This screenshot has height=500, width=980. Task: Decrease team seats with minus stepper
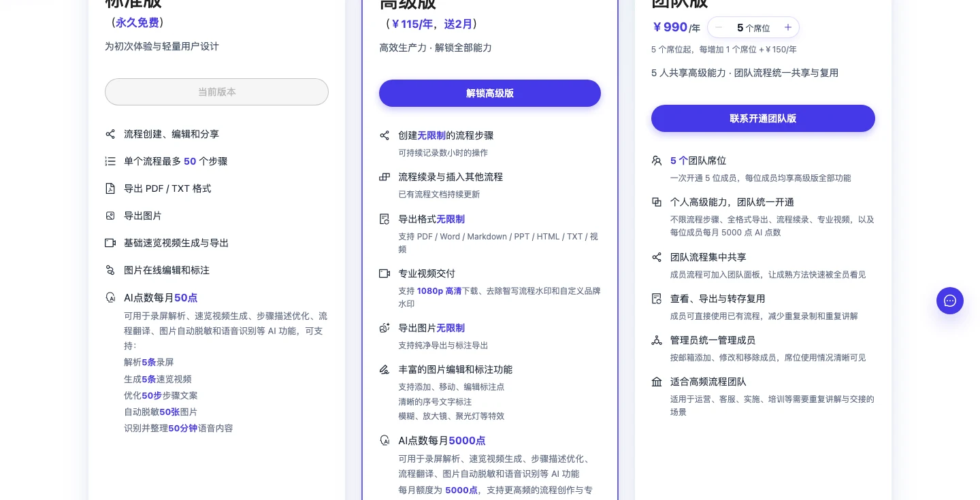719,27
